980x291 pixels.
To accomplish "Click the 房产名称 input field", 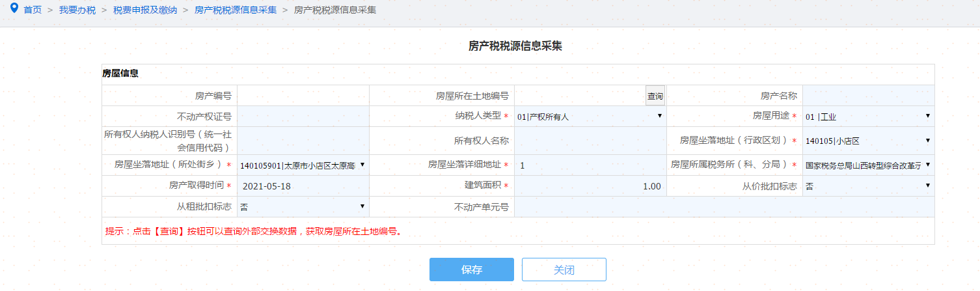I will point(868,96).
